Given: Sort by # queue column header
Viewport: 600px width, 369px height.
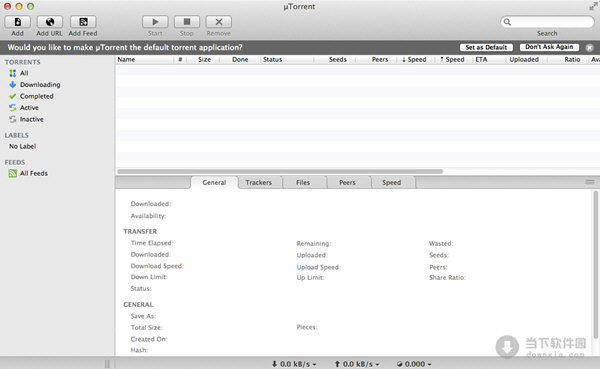Looking at the screenshot, I should [180, 59].
